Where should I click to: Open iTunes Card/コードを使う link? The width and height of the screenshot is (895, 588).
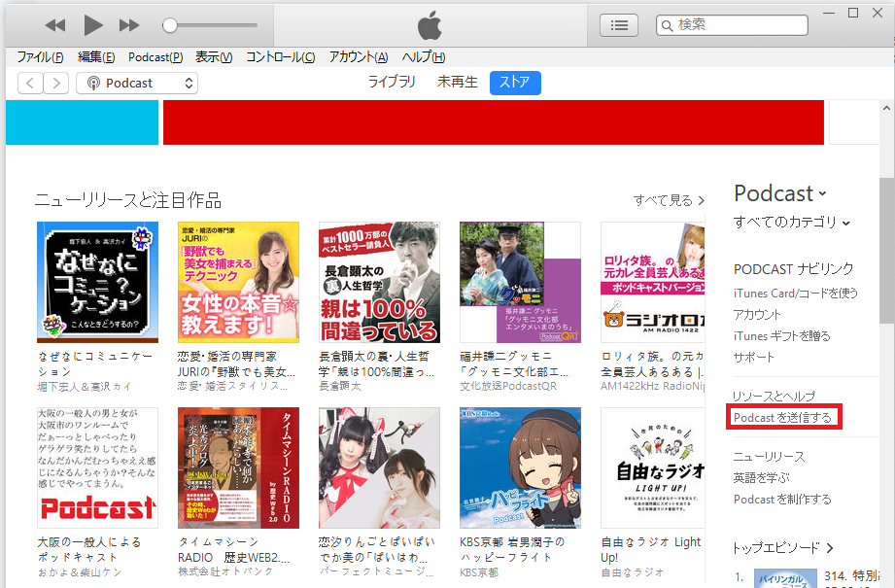click(x=796, y=294)
